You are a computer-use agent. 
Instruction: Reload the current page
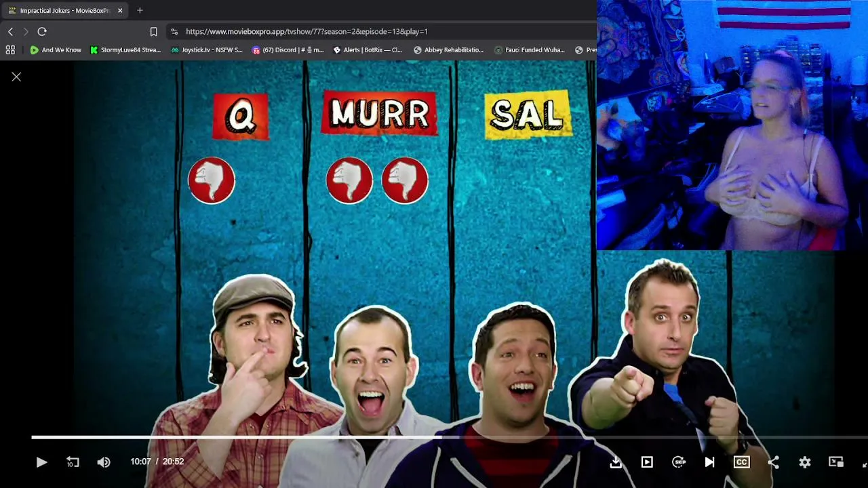[42, 31]
